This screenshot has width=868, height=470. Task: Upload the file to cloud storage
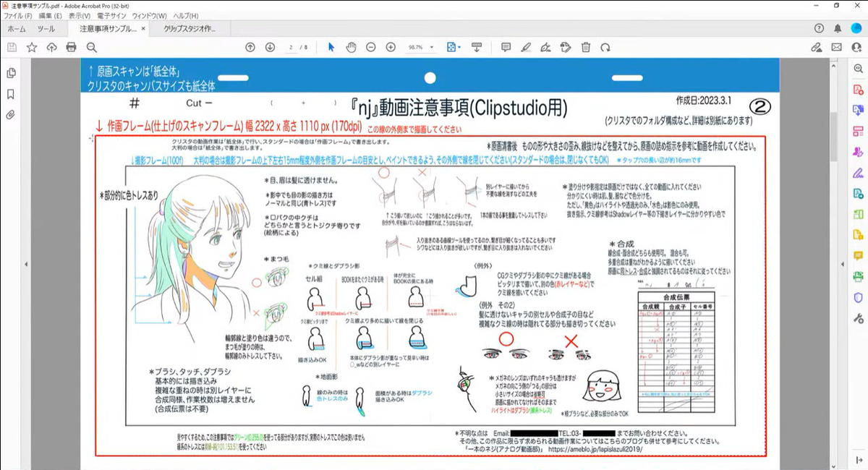[51, 47]
